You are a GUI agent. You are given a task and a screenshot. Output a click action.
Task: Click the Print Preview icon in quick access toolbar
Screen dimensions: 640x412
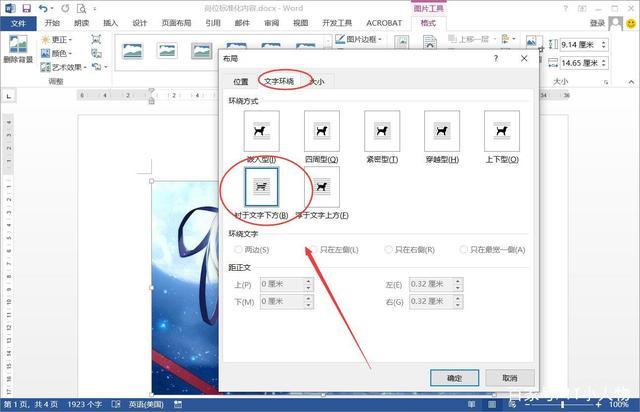(x=82, y=8)
